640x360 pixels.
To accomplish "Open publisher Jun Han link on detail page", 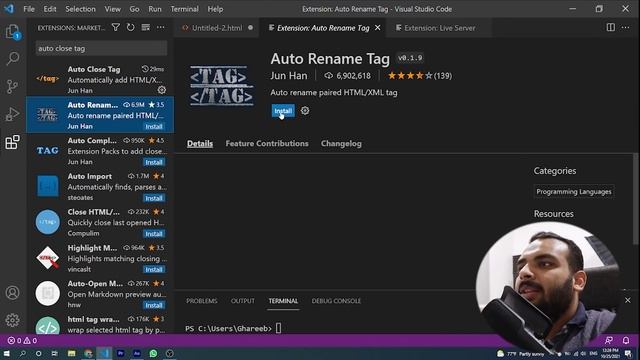I will coord(289,76).
